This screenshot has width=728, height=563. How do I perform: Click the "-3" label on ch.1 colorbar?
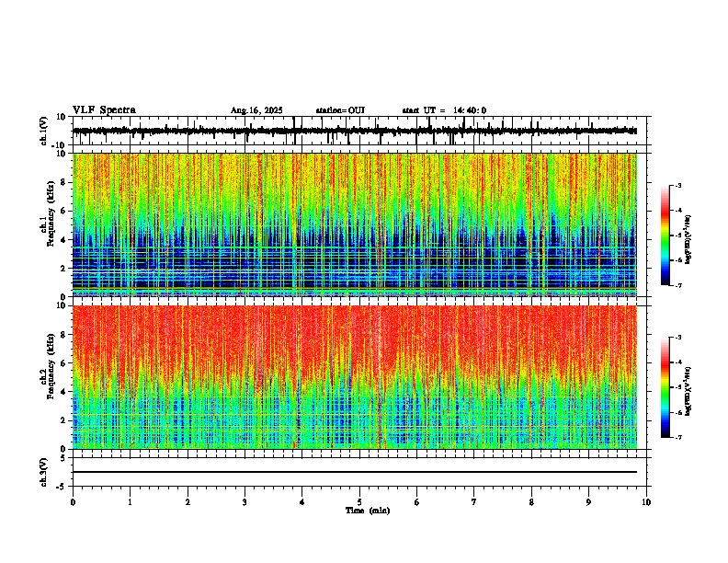(677, 186)
